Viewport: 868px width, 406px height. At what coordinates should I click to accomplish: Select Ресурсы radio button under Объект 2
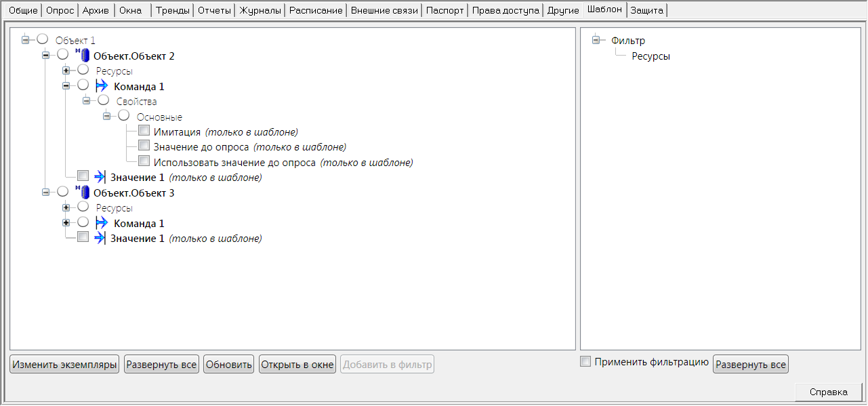[x=83, y=70]
